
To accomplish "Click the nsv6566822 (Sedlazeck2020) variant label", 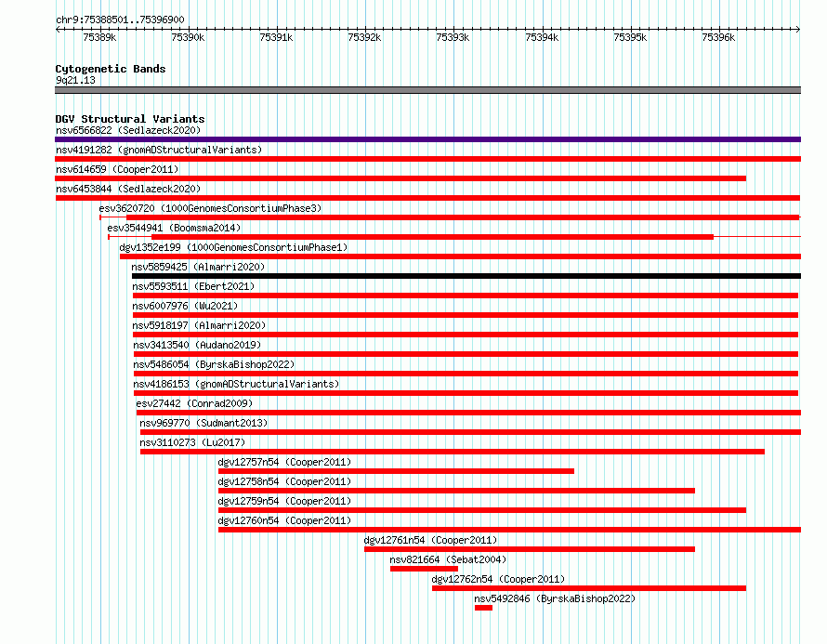I will coord(128,130).
